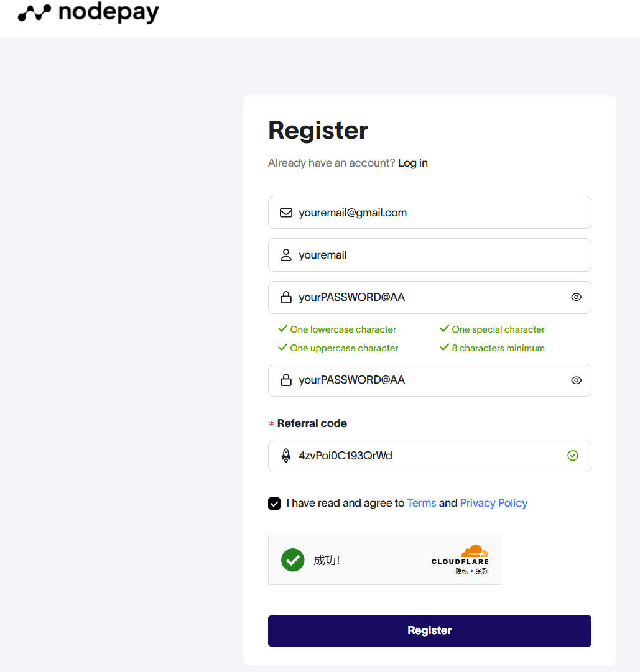Viewport: 640px width, 672px height.
Task: Focus the confirm password input field
Action: tap(435, 380)
